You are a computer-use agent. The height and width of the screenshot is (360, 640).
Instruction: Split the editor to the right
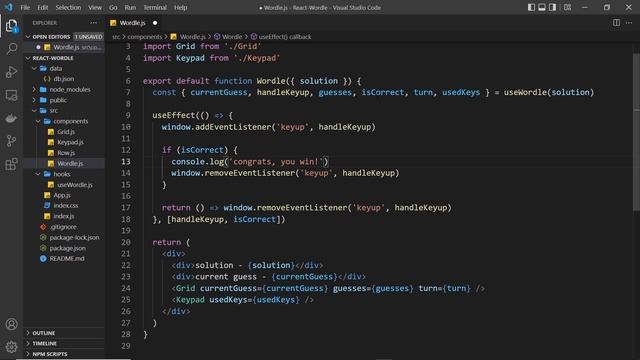pos(616,23)
